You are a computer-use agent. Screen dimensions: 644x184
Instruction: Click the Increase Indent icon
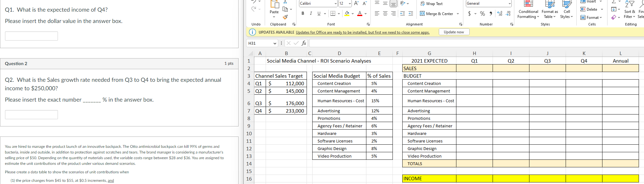tap(410, 14)
